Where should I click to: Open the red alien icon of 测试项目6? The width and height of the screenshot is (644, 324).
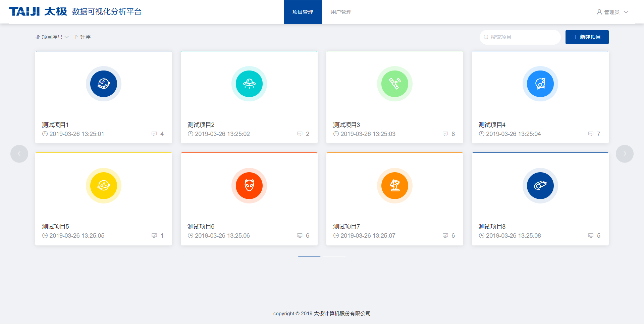(249, 185)
